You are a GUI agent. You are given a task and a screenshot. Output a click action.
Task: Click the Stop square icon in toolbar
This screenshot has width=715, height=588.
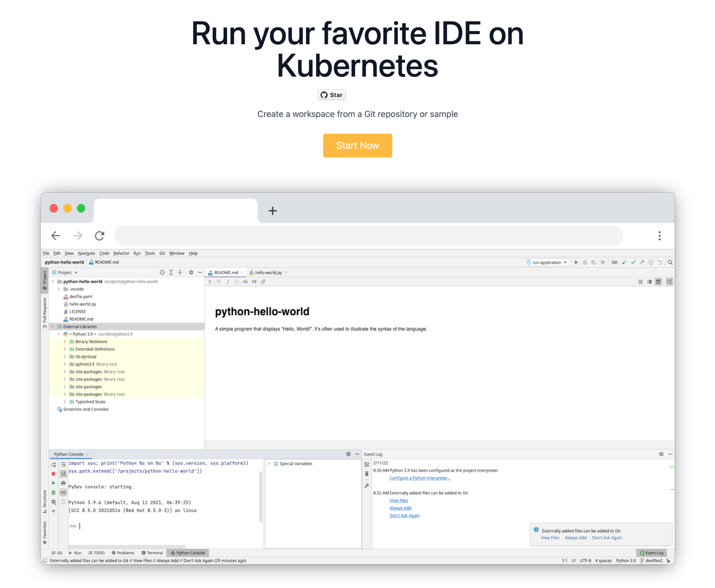click(x=603, y=263)
